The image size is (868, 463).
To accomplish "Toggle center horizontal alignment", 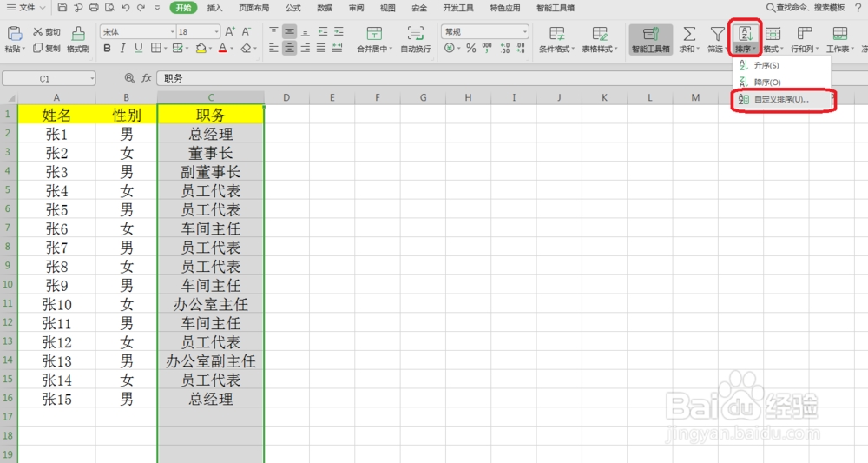I will 290,48.
